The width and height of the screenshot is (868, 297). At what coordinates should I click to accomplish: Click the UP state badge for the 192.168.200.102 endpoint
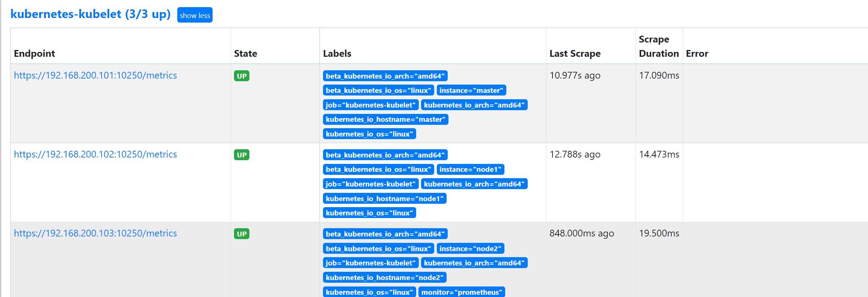(x=242, y=155)
